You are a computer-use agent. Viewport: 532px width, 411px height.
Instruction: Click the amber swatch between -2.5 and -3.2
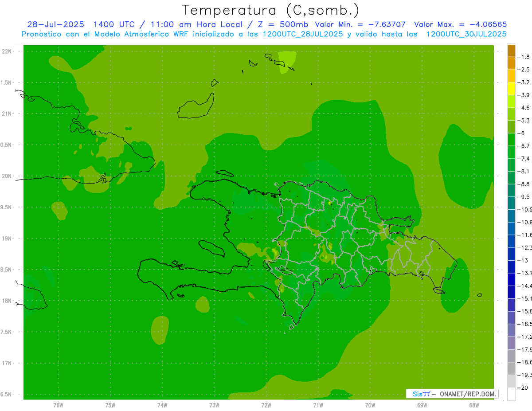(x=511, y=76)
